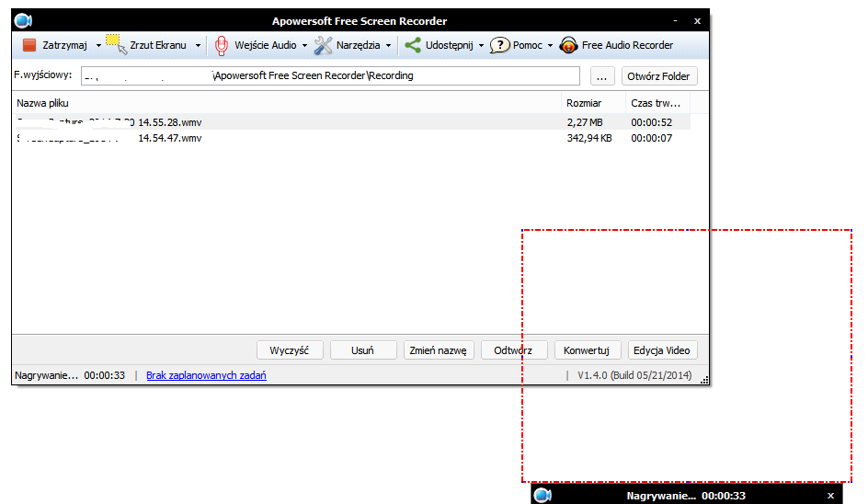Open the Wejście Audio dropdown arrow
The image size is (868, 504).
304,45
